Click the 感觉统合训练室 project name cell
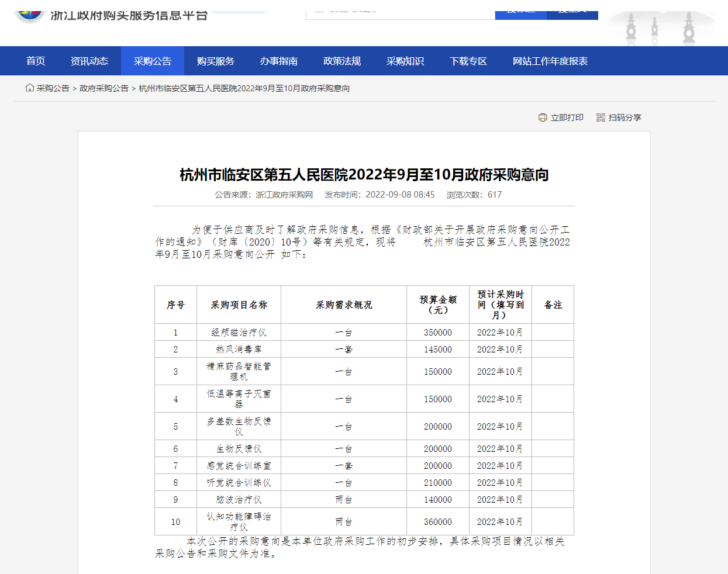The width and height of the screenshot is (728, 574). [239, 465]
